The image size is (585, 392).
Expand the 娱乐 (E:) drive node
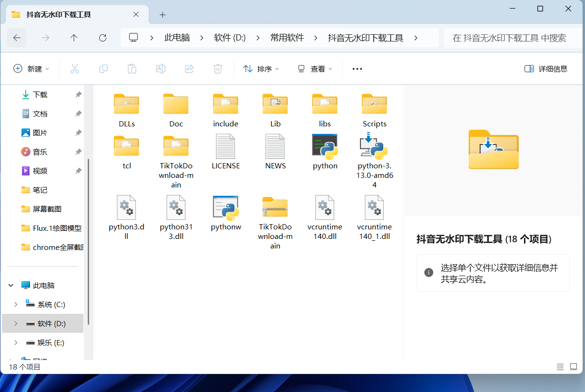click(16, 343)
